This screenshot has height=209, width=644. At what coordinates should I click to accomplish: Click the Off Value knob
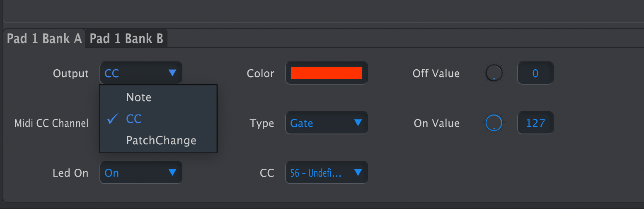tap(494, 73)
